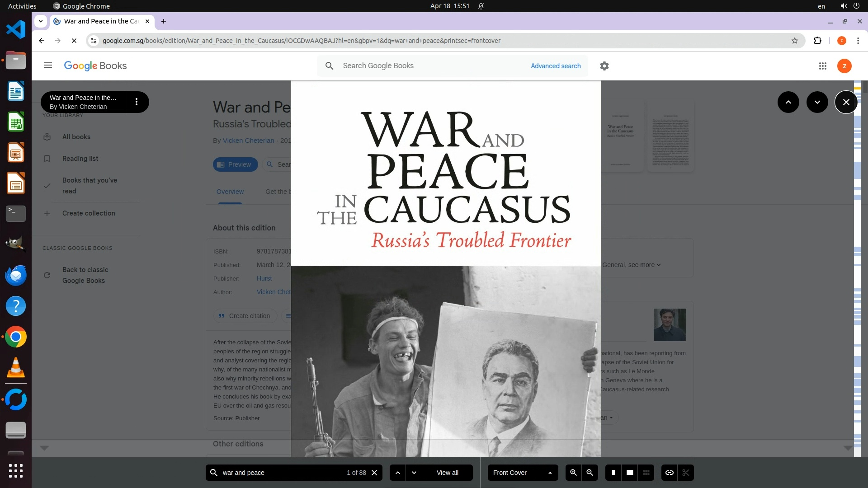The image size is (868, 488).
Task: Click View all search results
Action: pyautogui.click(x=447, y=473)
